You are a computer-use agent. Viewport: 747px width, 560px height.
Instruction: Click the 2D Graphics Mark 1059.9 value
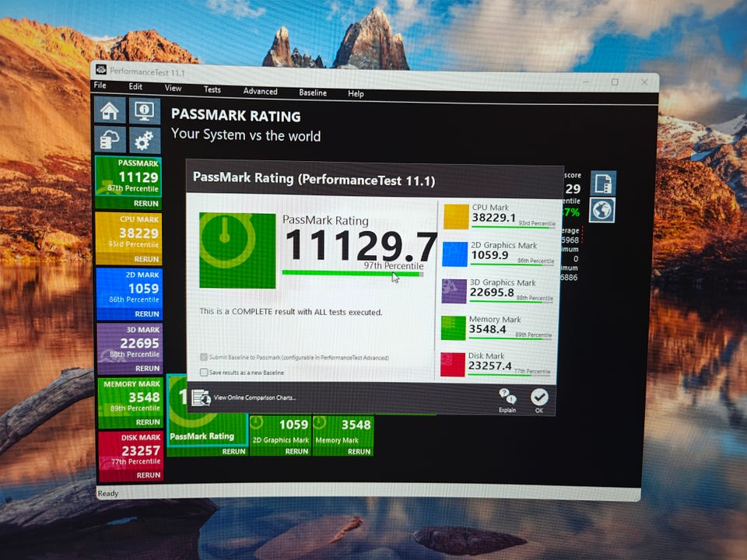[x=489, y=255]
